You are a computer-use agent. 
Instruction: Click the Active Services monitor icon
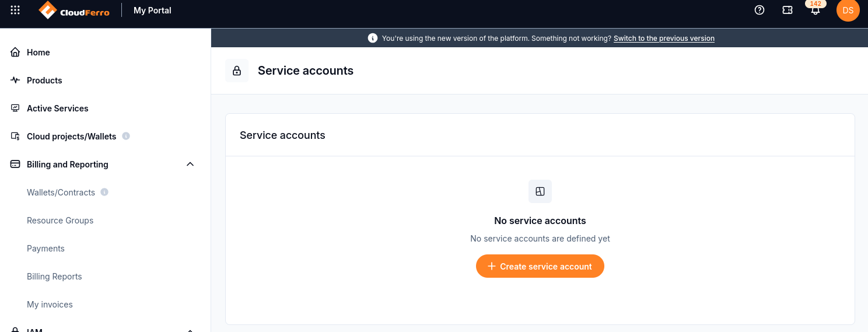pos(16,109)
